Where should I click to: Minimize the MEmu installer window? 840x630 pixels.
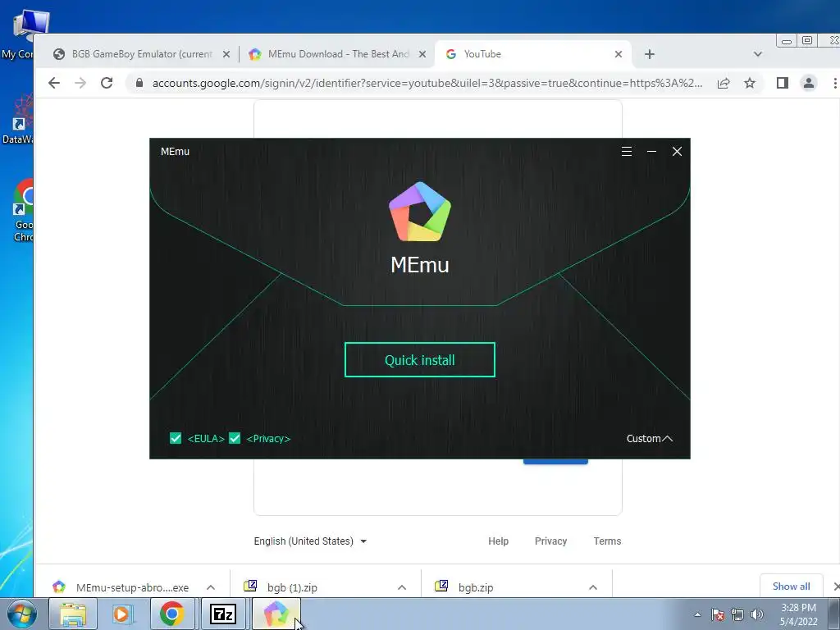click(651, 152)
